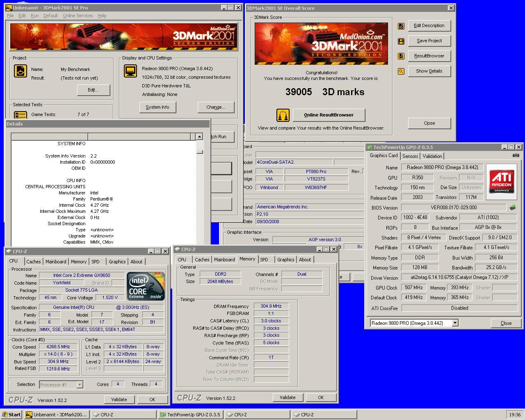The image size is (525, 420).
Task: Click the 4CoreDual-SATA2 model field
Action: coord(294,162)
